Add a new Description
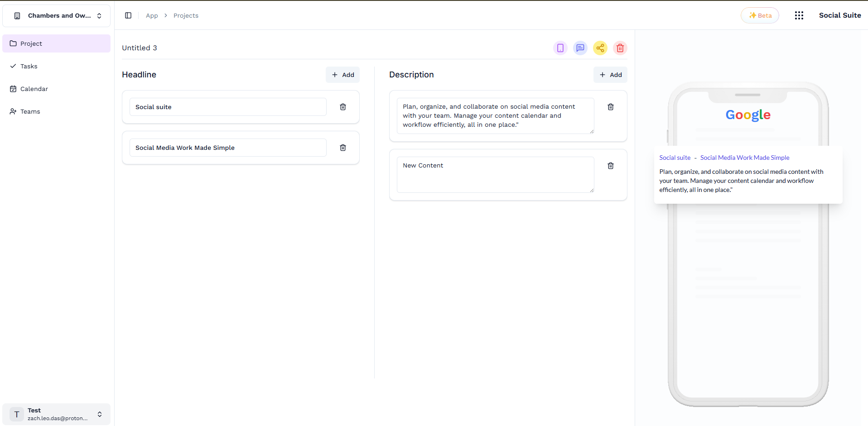The height and width of the screenshot is (426, 868). [x=610, y=75]
